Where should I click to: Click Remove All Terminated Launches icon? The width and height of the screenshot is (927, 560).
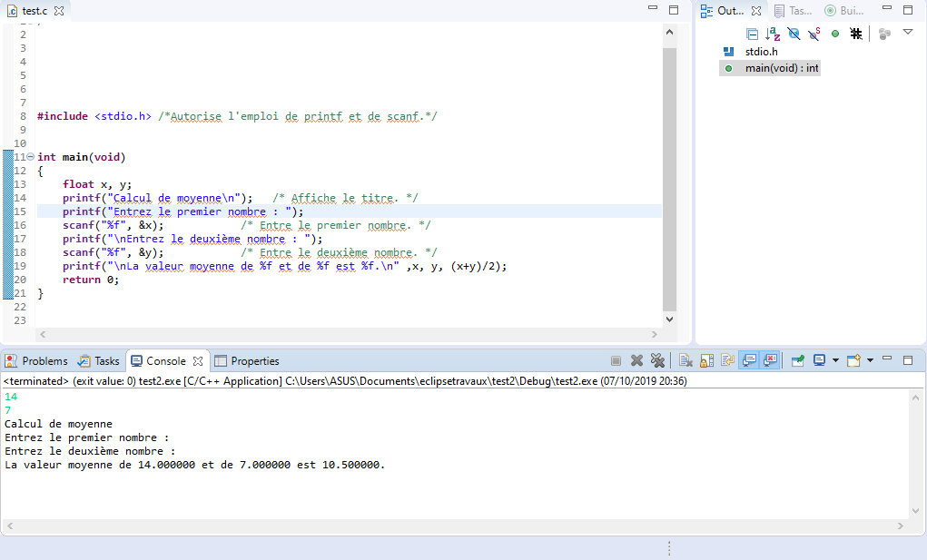(x=658, y=360)
